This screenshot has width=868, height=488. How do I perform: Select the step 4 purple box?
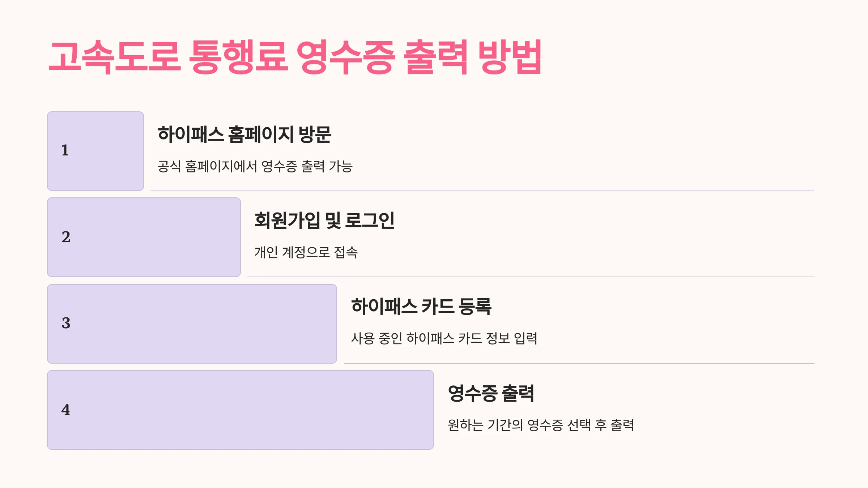click(x=241, y=410)
